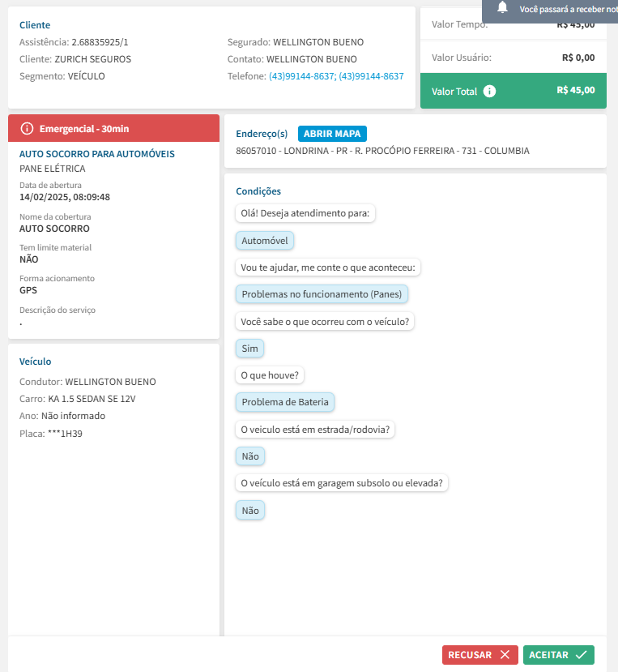Click the alert icon in Emergencial banner
This screenshot has height=672, width=618.
point(27,129)
